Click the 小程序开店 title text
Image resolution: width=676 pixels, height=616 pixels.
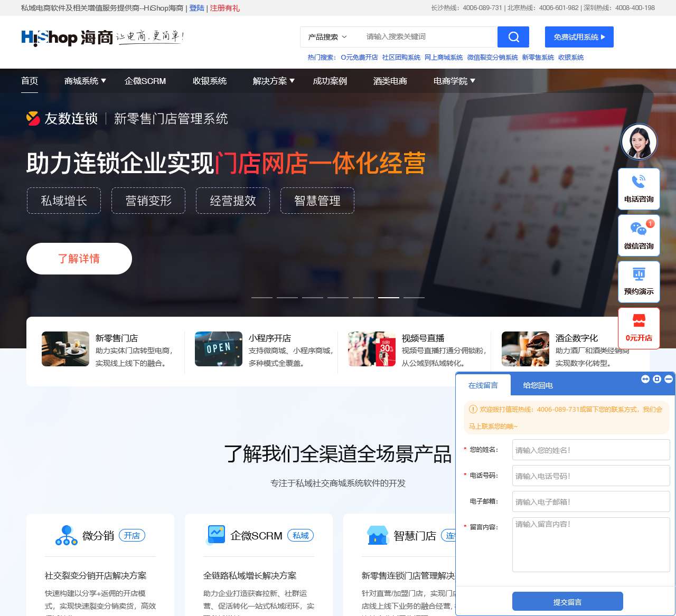pyautogui.click(x=270, y=338)
